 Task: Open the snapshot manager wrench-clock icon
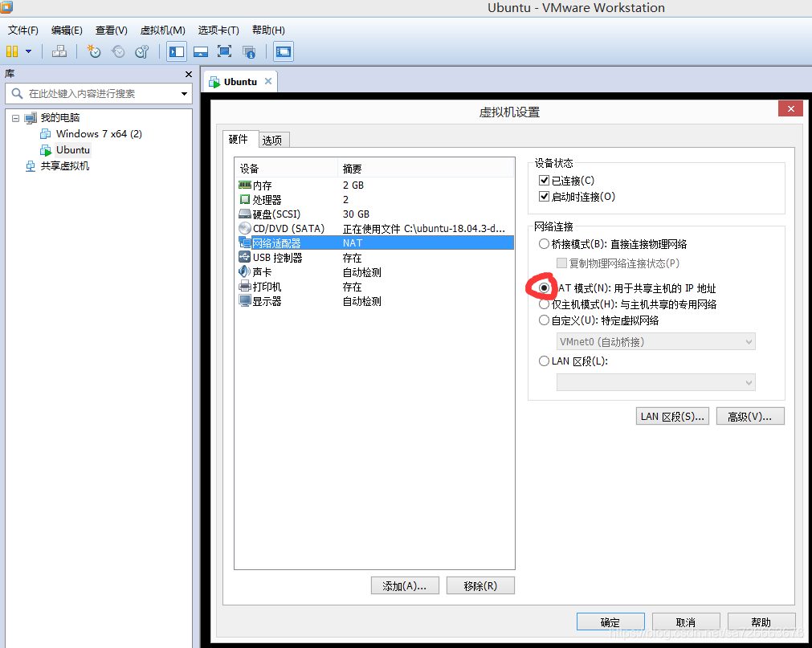pos(142,51)
